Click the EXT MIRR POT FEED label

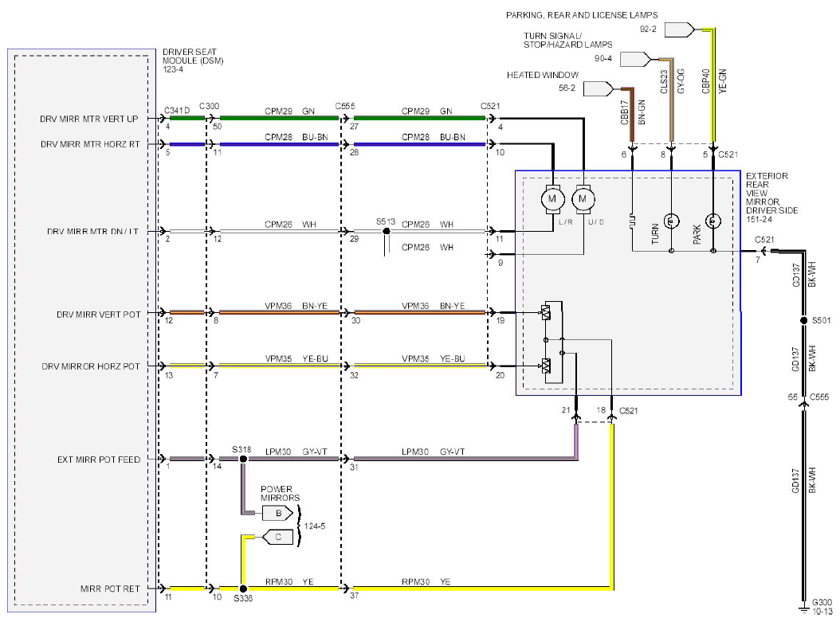[x=99, y=460]
